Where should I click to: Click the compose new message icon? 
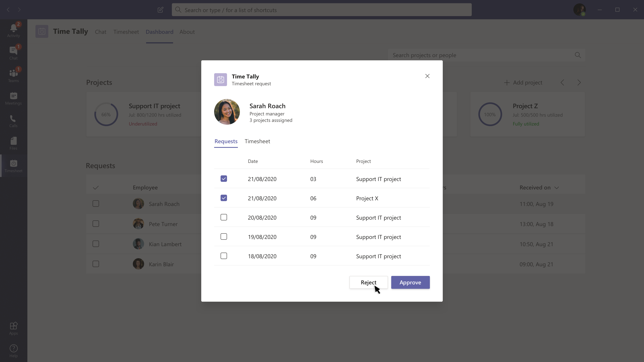click(x=161, y=10)
